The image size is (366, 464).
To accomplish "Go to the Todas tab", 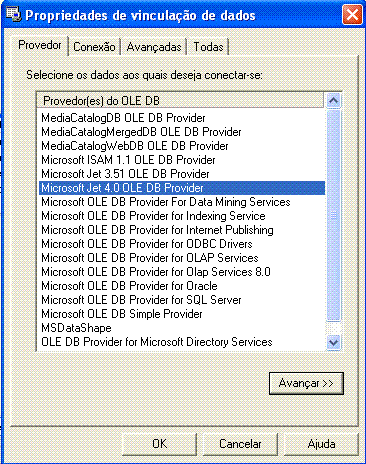I will tap(208, 47).
